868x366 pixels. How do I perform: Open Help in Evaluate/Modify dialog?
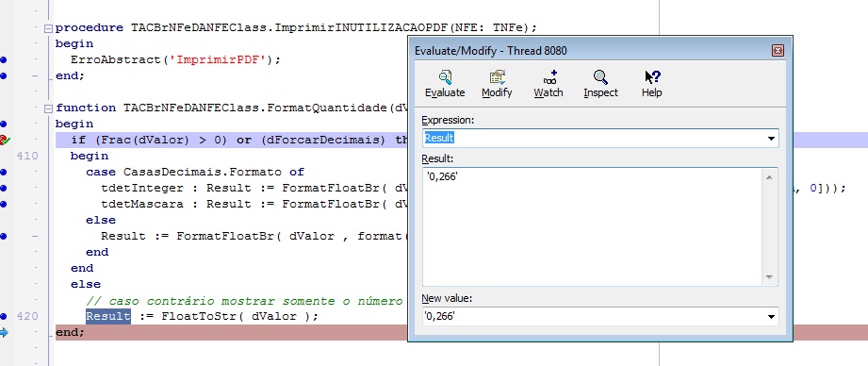651,84
